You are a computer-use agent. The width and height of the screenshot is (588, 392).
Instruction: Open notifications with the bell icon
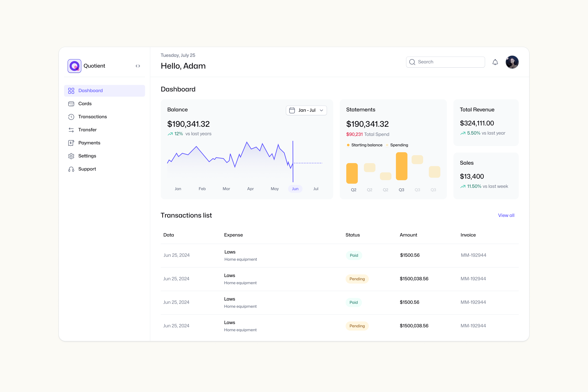495,62
